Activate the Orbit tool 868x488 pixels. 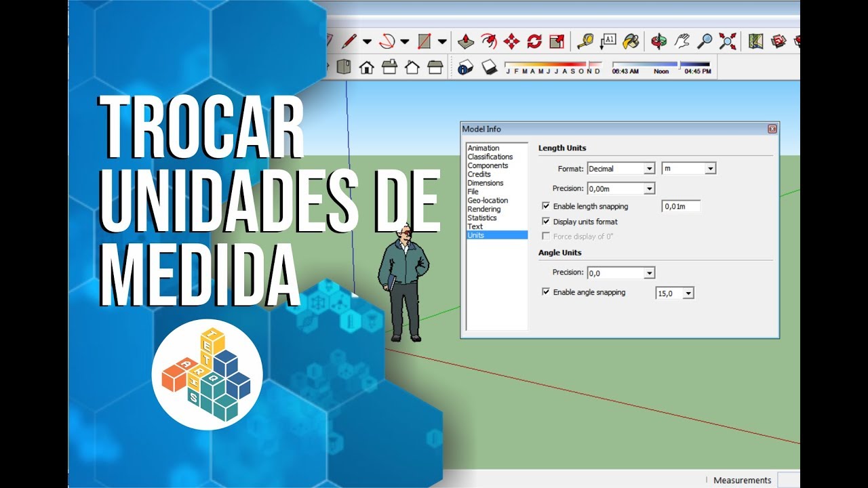pyautogui.click(x=658, y=41)
